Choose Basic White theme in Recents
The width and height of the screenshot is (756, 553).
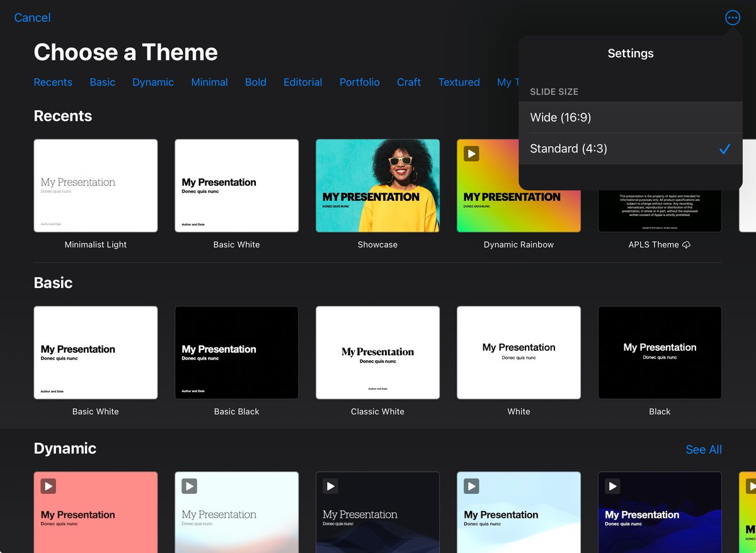[x=237, y=186]
